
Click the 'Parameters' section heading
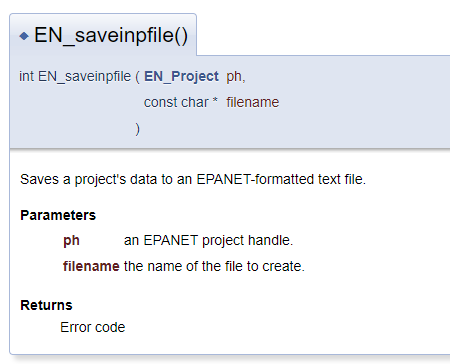point(58,215)
